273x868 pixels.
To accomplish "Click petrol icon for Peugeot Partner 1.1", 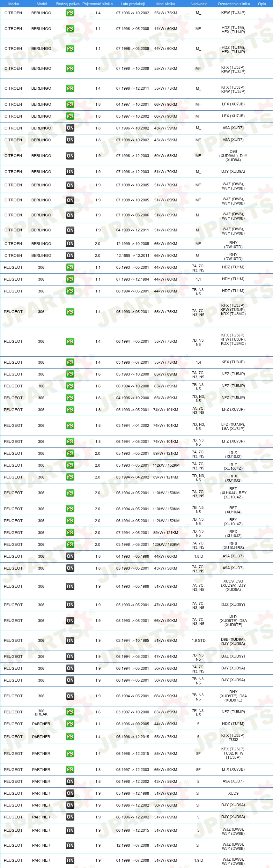I will [70, 724].
